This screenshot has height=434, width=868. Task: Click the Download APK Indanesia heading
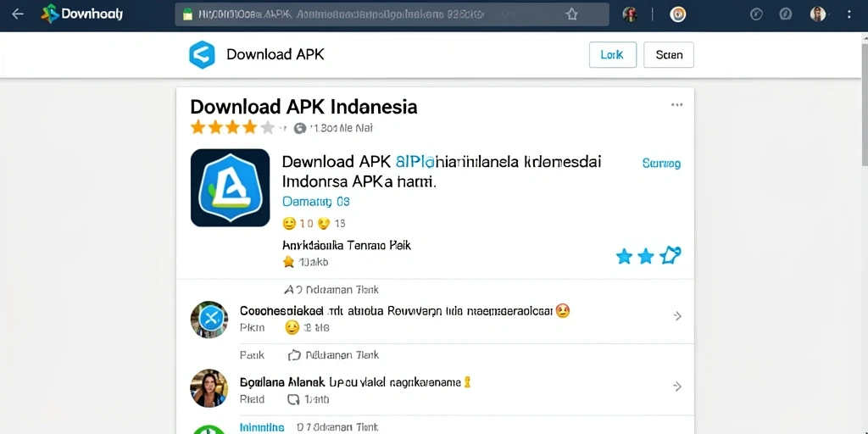(x=303, y=106)
